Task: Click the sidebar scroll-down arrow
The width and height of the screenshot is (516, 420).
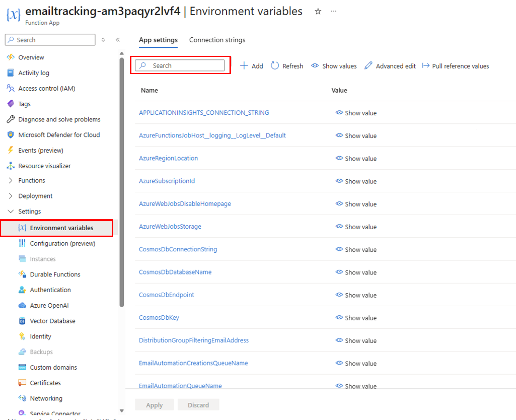Action: point(122,411)
